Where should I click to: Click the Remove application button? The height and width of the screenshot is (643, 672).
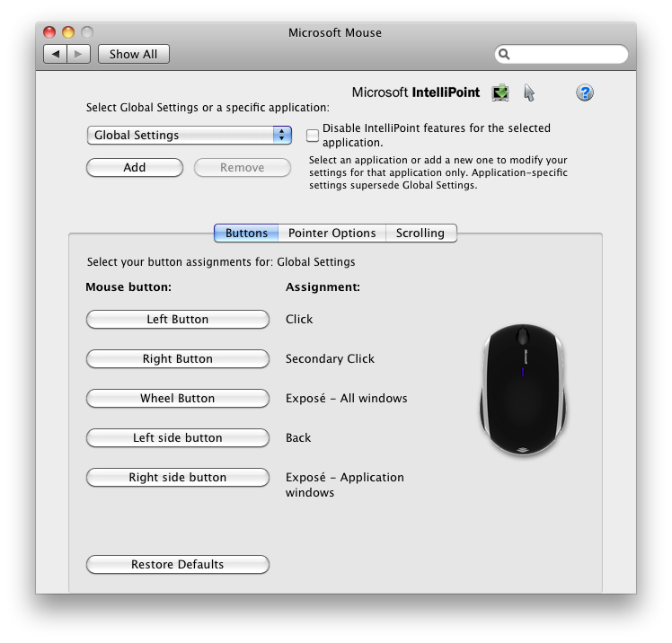[x=243, y=168]
